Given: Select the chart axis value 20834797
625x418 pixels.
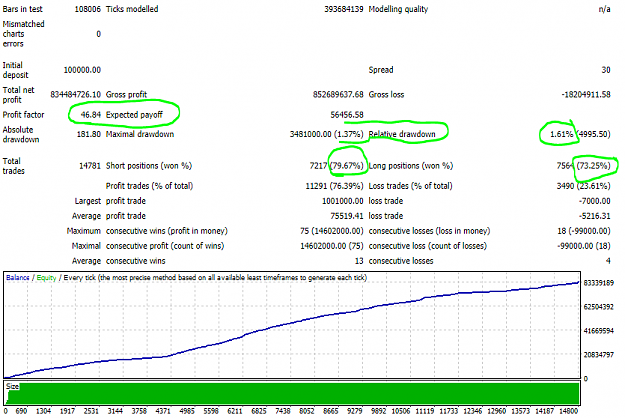Looking at the screenshot, I should pos(599,355).
